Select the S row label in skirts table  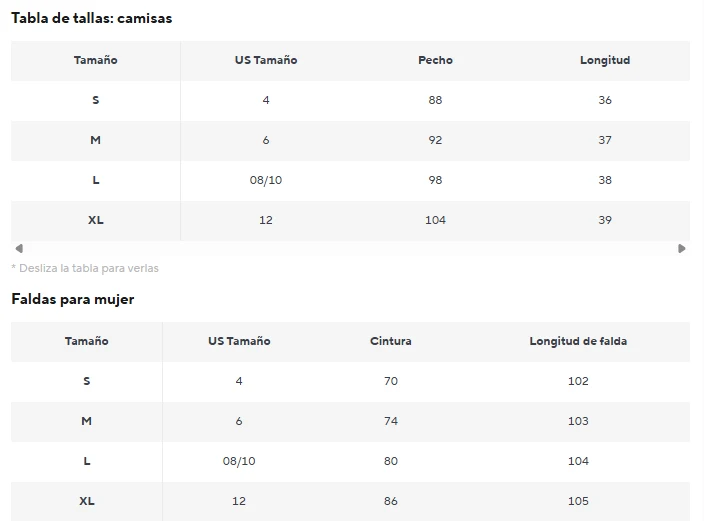pyautogui.click(x=87, y=381)
